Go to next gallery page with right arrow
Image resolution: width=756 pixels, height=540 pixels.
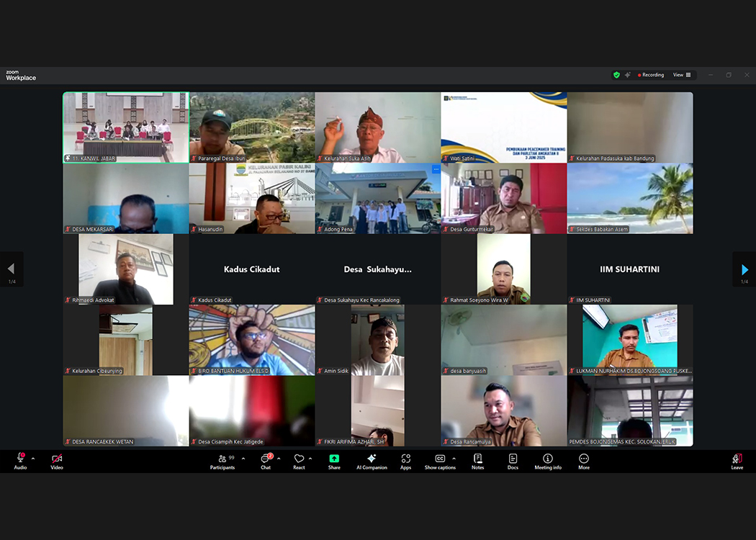[x=744, y=269]
